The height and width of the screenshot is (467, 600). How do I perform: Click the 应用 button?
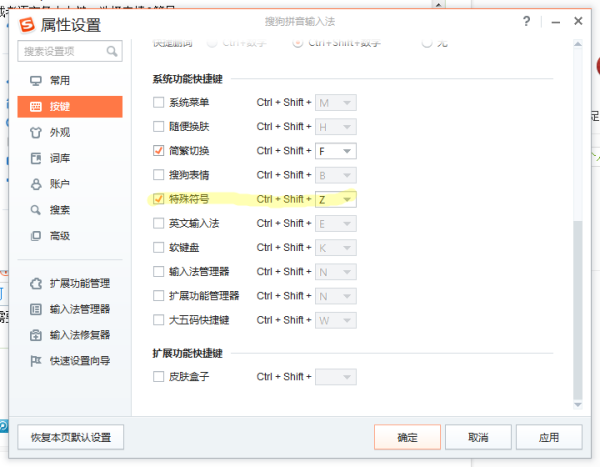click(x=549, y=437)
